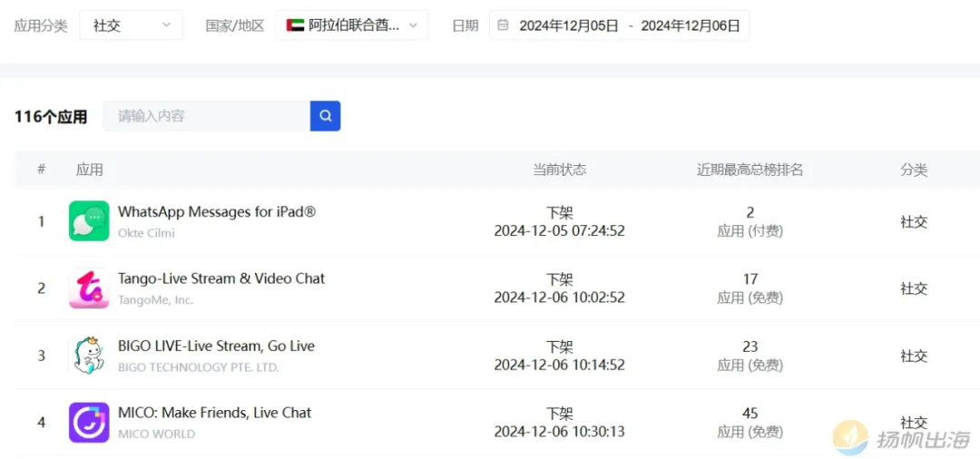Select the end date 2024年12月06日
The width and height of the screenshot is (980, 459).
pyautogui.click(x=691, y=25)
